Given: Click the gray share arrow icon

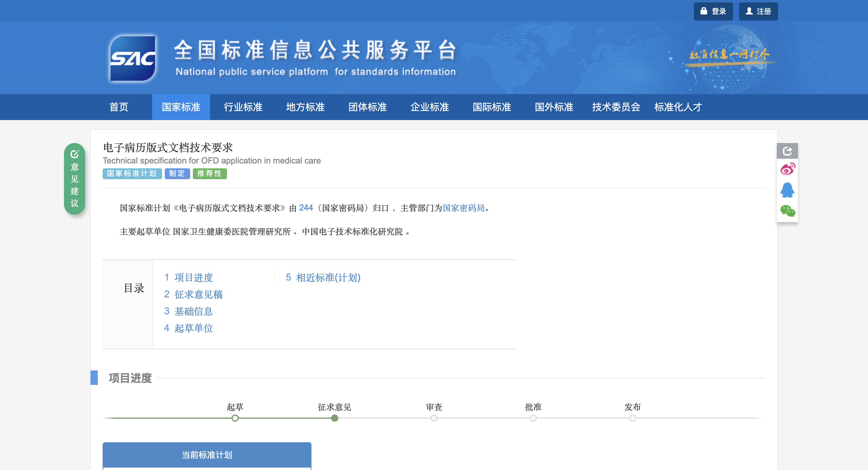Looking at the screenshot, I should (787, 151).
